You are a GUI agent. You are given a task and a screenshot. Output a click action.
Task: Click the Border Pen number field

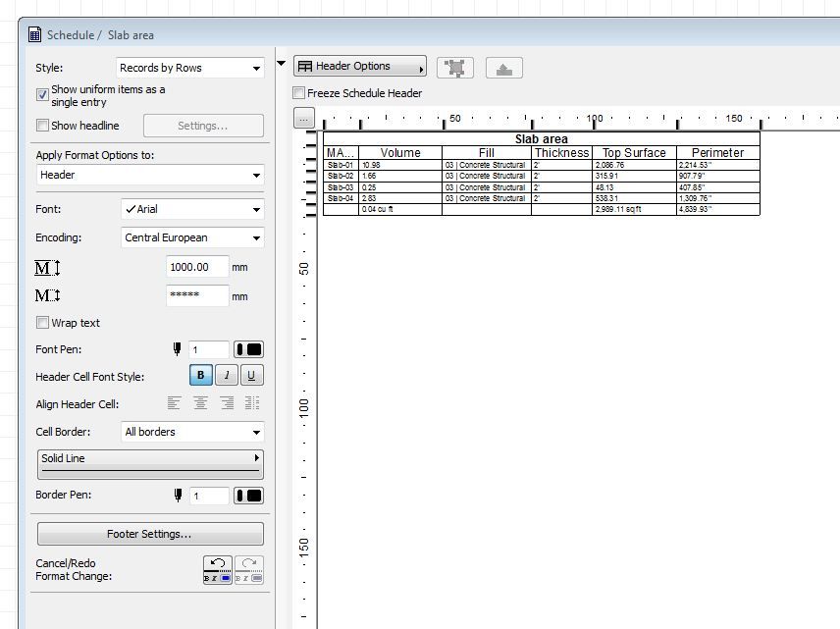pyautogui.click(x=209, y=496)
